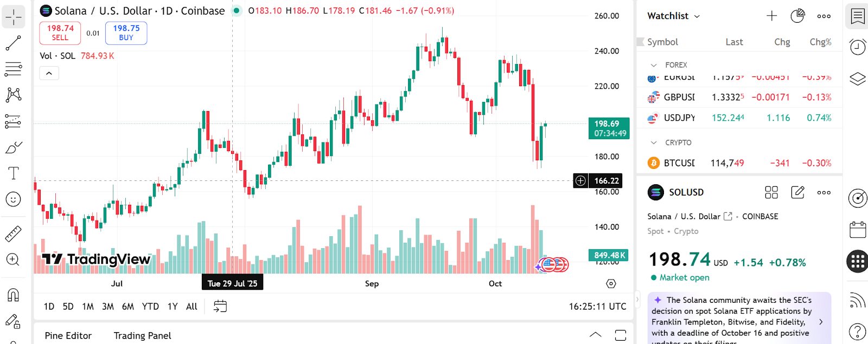
Task: Select the trend line drawing tool
Action: pos(13,43)
